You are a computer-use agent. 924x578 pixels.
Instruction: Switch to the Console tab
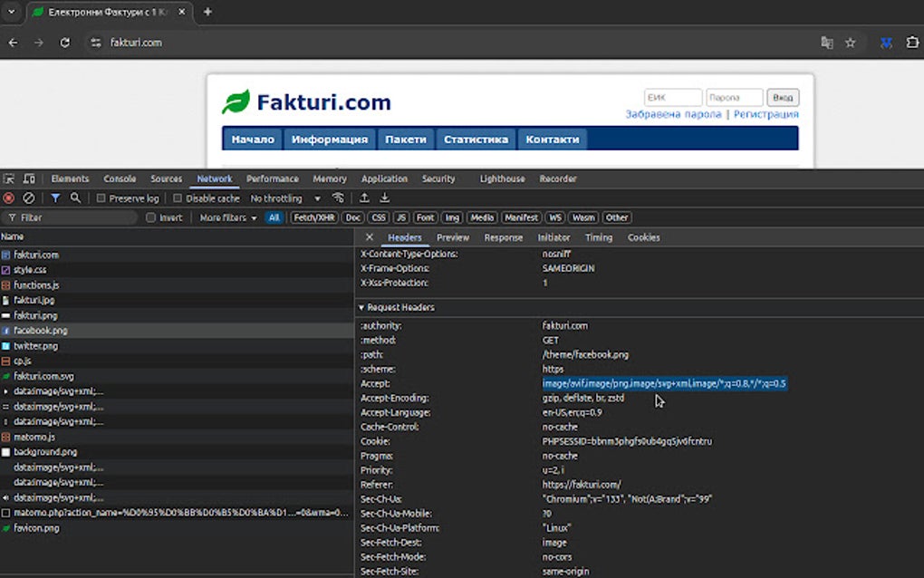coord(120,179)
